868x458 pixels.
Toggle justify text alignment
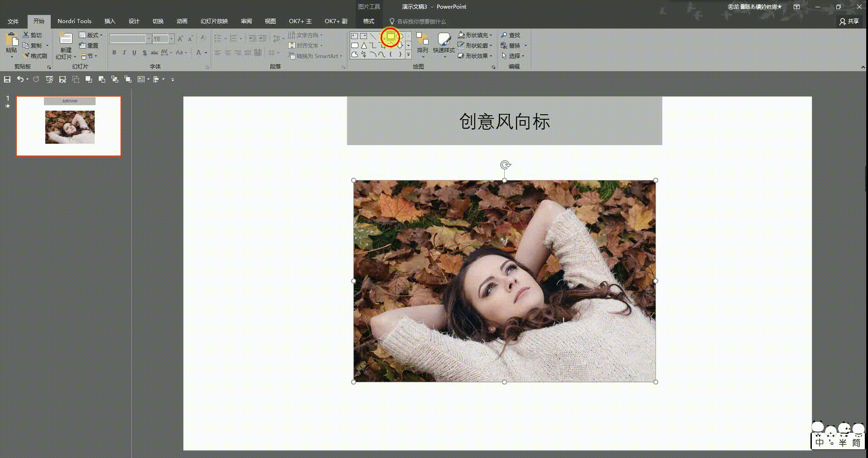point(248,53)
